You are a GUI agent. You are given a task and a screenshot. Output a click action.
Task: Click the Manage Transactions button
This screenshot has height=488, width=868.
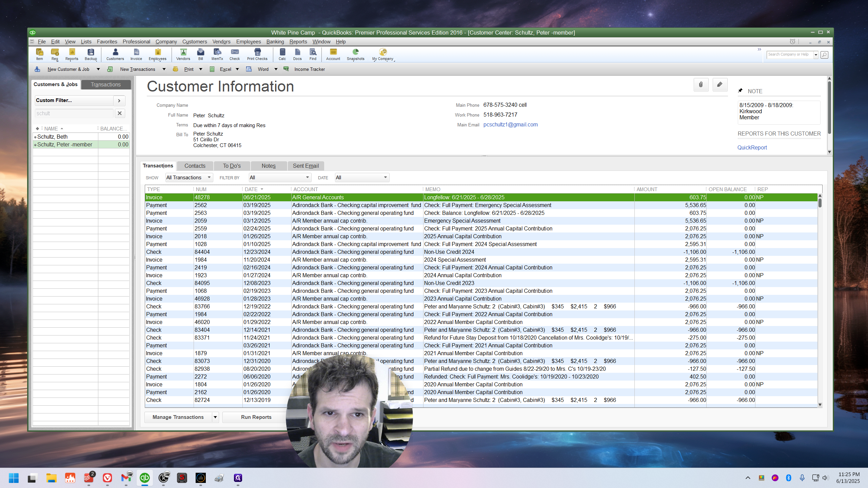[x=178, y=417]
